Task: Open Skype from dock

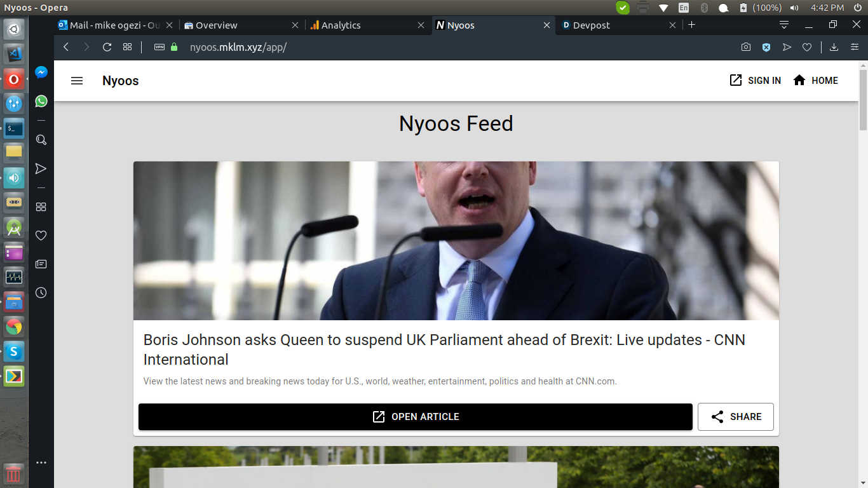Action: 14,351
